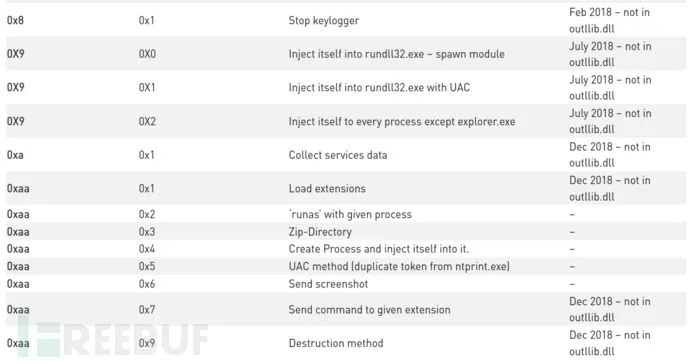Select the 'Send screenshot' row
The image size is (690, 364).
[x=346, y=284]
